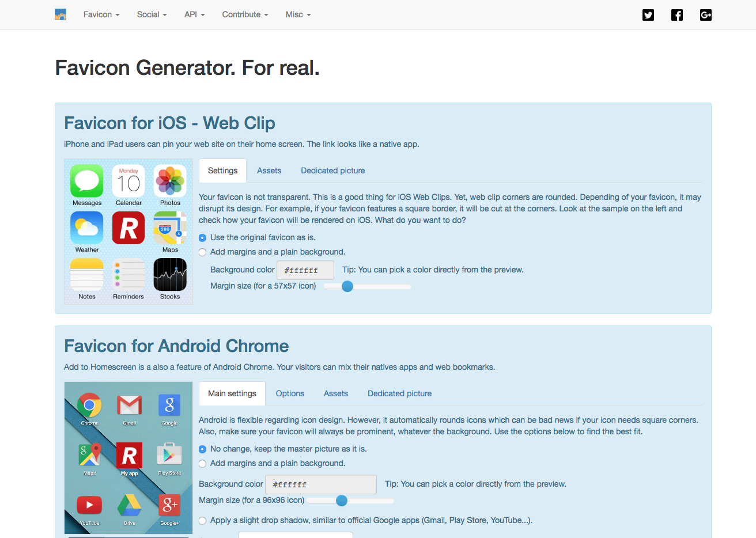Select 'Apply a slight drop shadow' option
The height and width of the screenshot is (538, 756).
(x=202, y=520)
